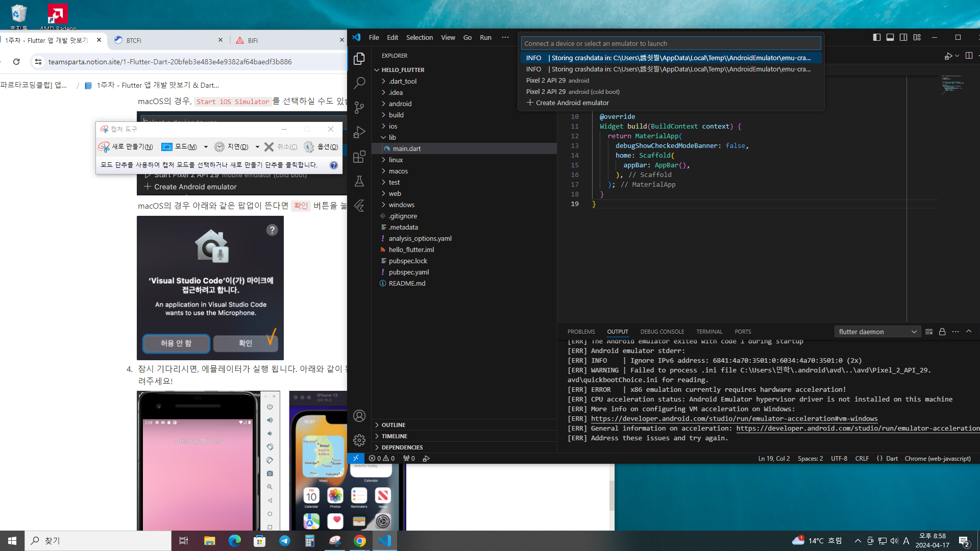The width and height of the screenshot is (980, 551).
Task: Click the debug run status bar icon
Action: [x=426, y=458]
